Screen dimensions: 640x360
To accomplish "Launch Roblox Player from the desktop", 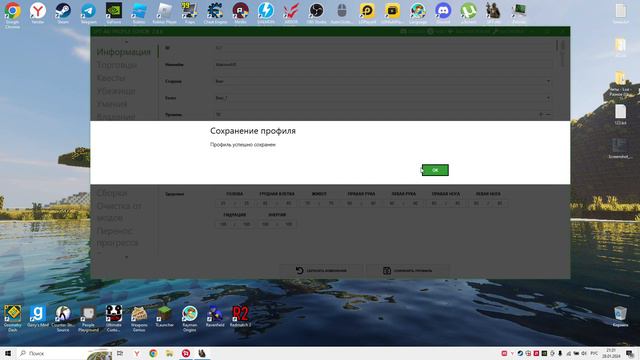I will (164, 13).
